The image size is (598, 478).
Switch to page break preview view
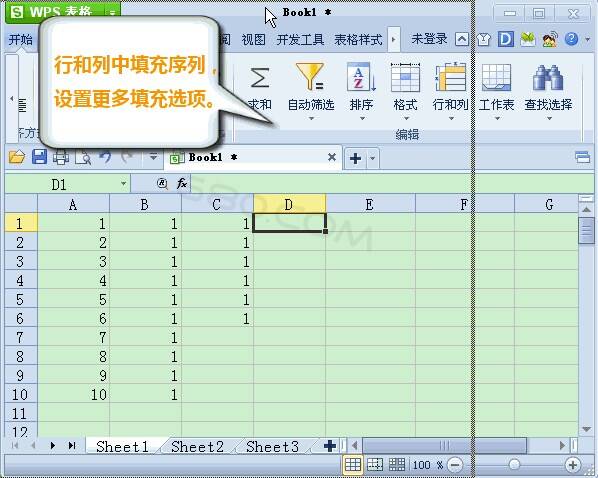[x=375, y=465]
